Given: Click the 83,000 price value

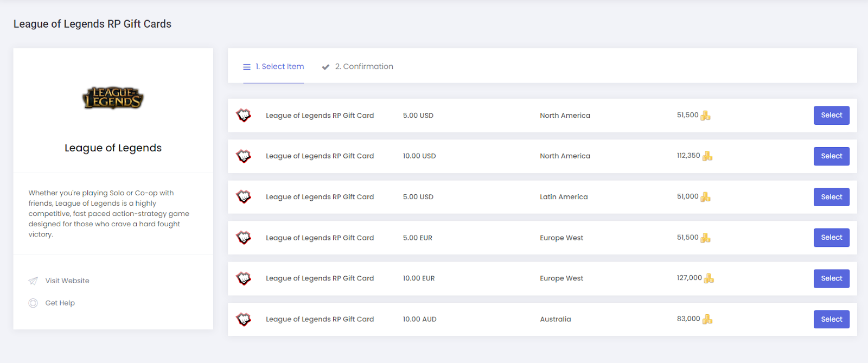Looking at the screenshot, I should coord(688,319).
